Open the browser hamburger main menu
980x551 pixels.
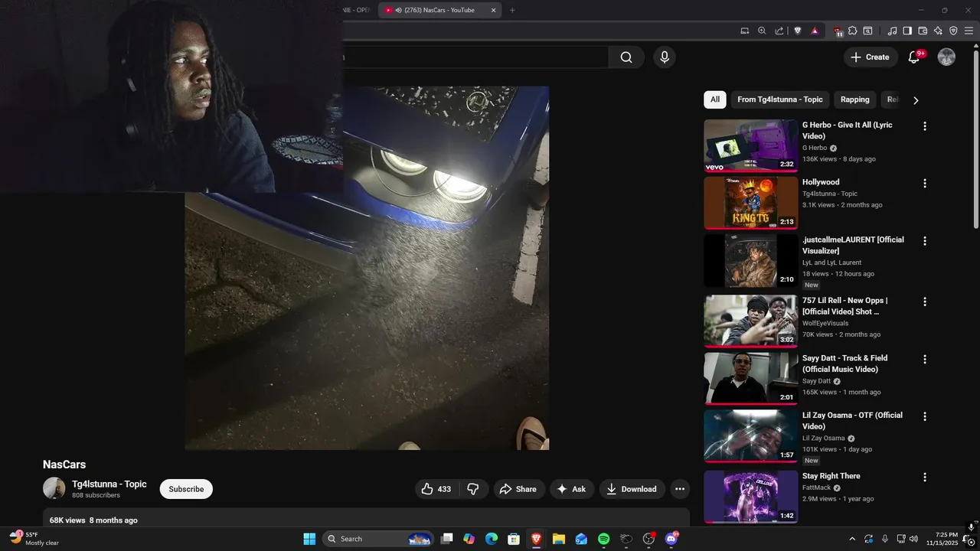(969, 31)
